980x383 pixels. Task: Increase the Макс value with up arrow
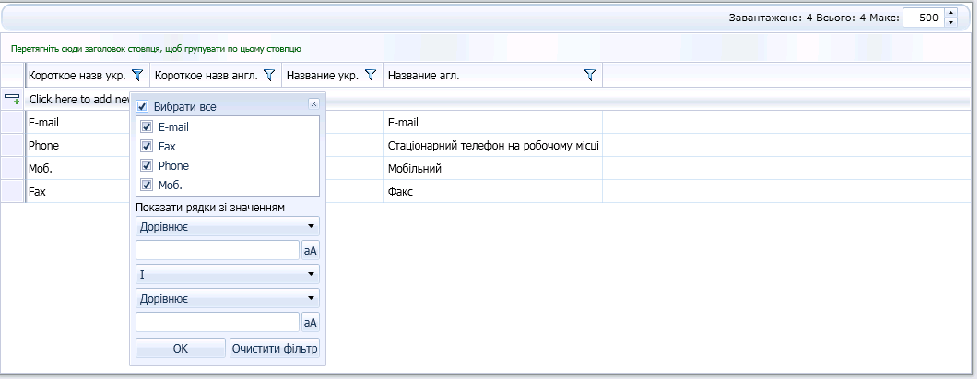(951, 13)
